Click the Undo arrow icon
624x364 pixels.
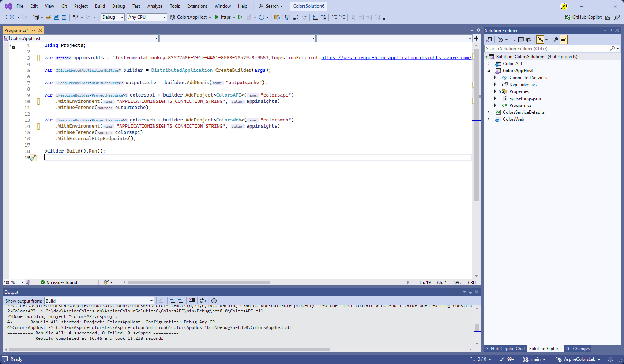(75, 17)
